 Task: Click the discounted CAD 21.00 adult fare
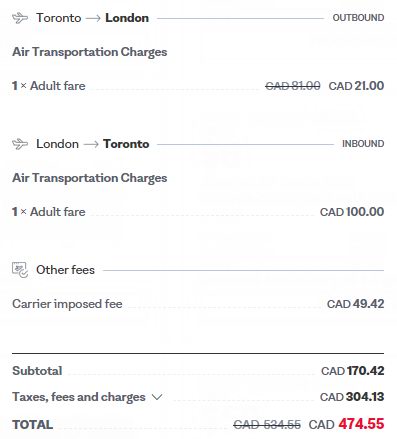click(356, 86)
